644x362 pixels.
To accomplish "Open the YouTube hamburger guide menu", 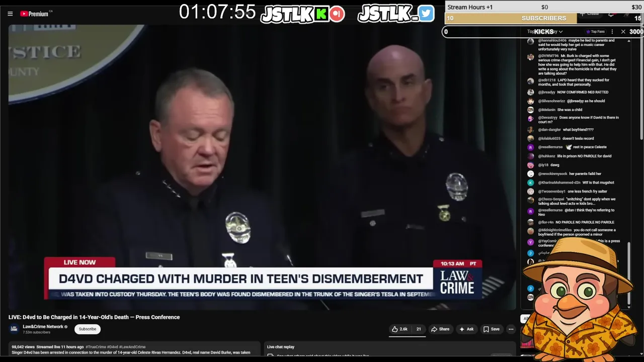I will point(10,14).
